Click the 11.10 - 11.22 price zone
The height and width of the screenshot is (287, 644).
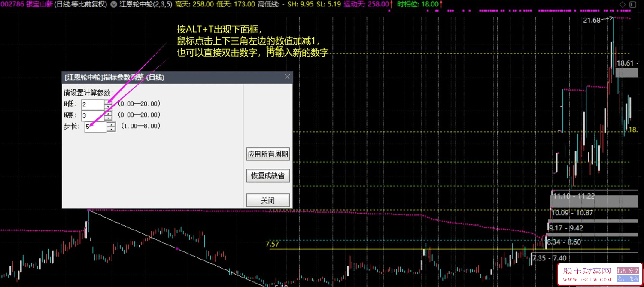[574, 196]
